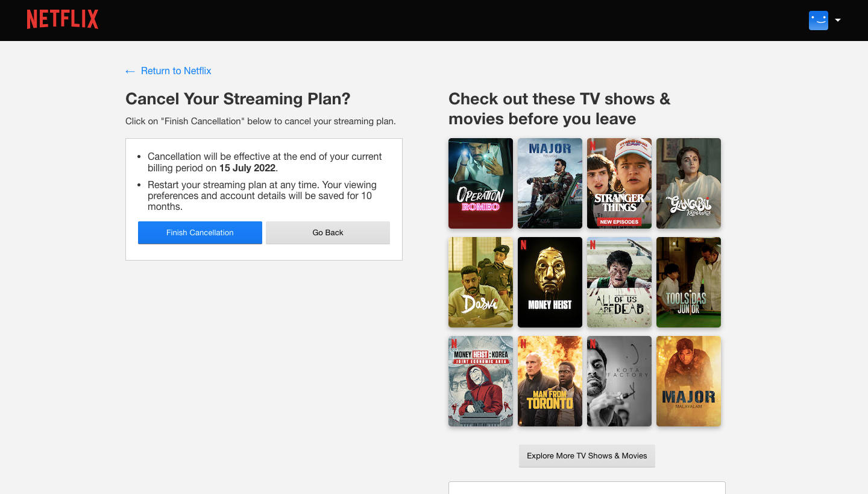Screen dimensions: 868x494
Task: Open the Gangubai Kathiawadi thumbnail
Action: [x=688, y=183]
